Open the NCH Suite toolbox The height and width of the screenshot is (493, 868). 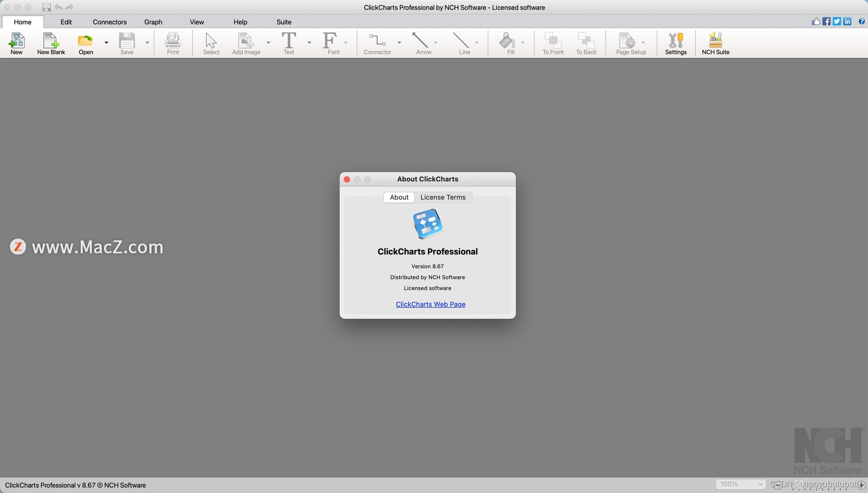716,43
